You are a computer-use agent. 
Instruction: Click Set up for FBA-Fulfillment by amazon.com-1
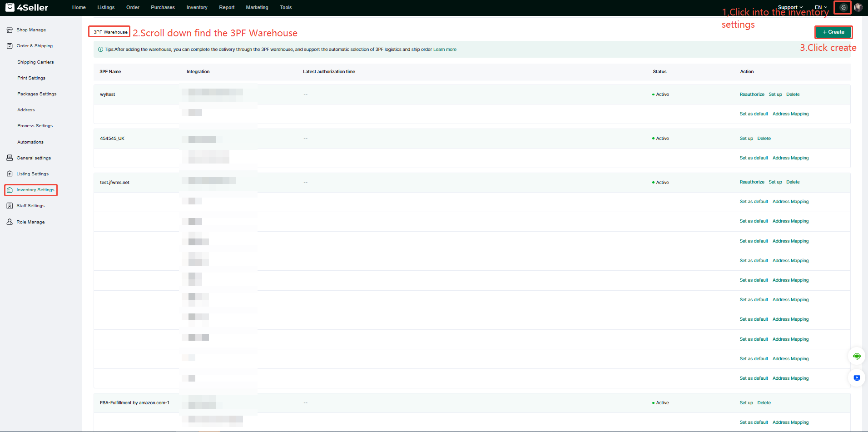(746, 403)
